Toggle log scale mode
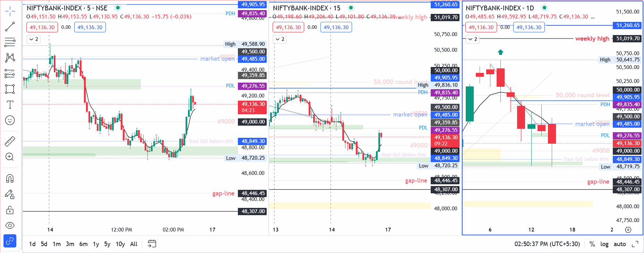 pos(604,244)
